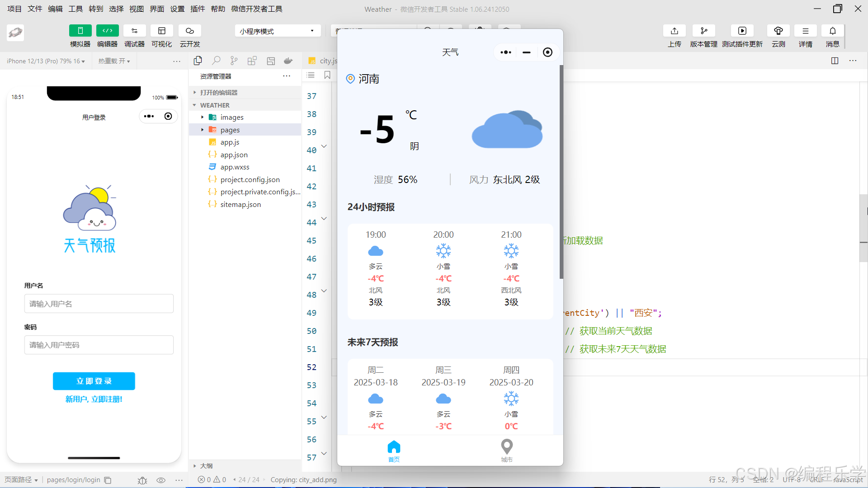Click the blue login button

94,381
